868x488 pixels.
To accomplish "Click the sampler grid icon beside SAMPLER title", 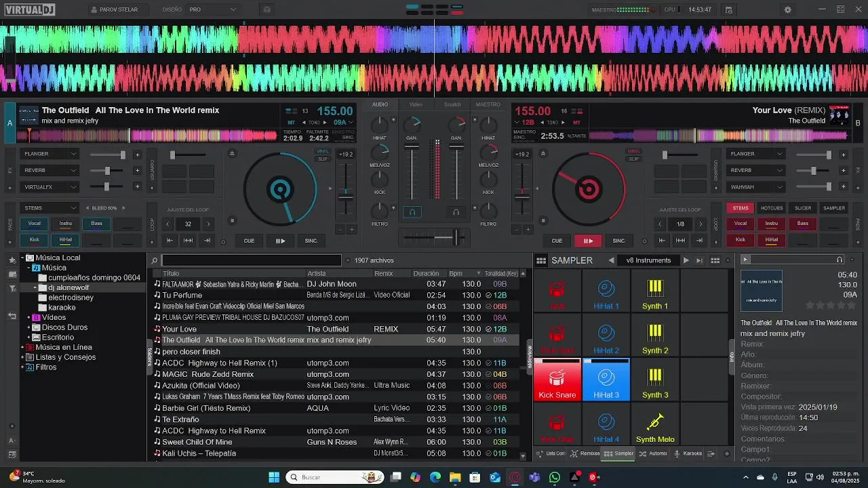I will coord(541,260).
